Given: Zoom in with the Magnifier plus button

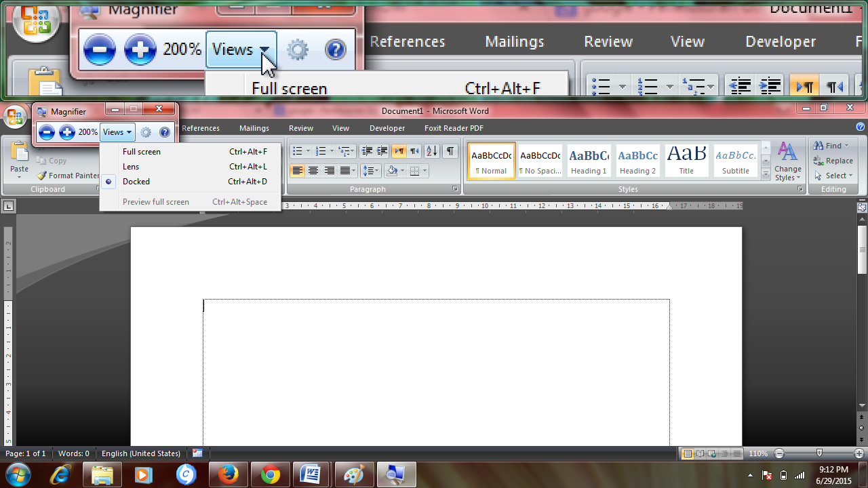Looking at the screenshot, I should coord(66,132).
